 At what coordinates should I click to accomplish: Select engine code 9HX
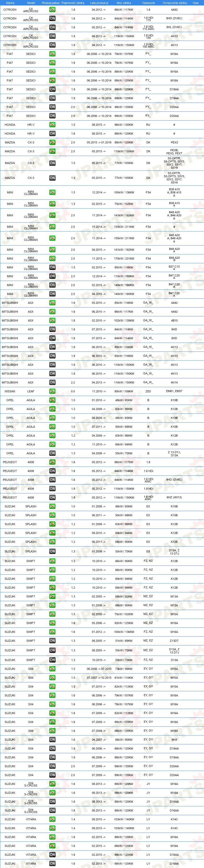[x=174, y=740]
